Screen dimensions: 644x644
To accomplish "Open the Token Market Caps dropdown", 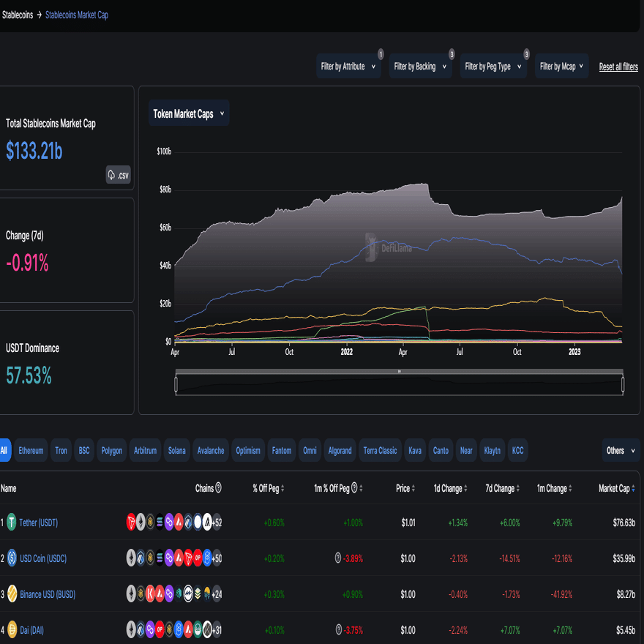I will (x=189, y=113).
